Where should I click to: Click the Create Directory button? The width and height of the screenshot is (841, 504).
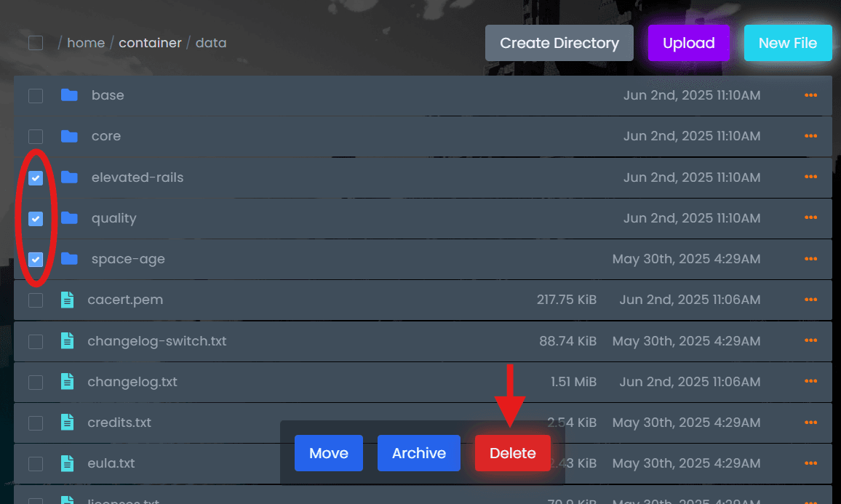(559, 43)
